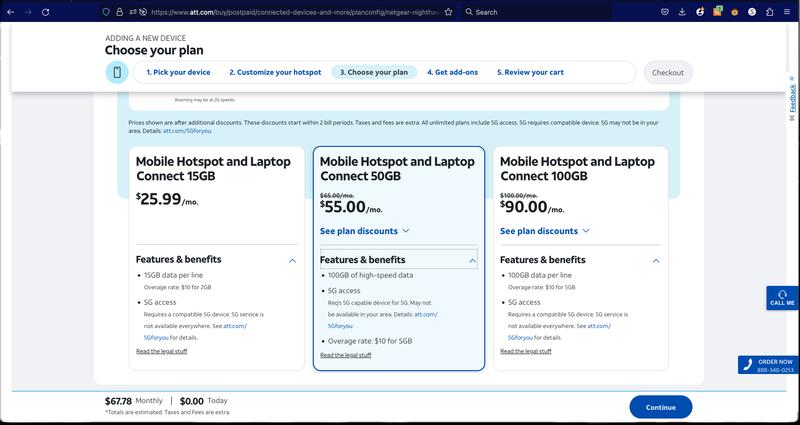800x425 pixels.
Task: Click the blue Continue button
Action: [661, 407]
